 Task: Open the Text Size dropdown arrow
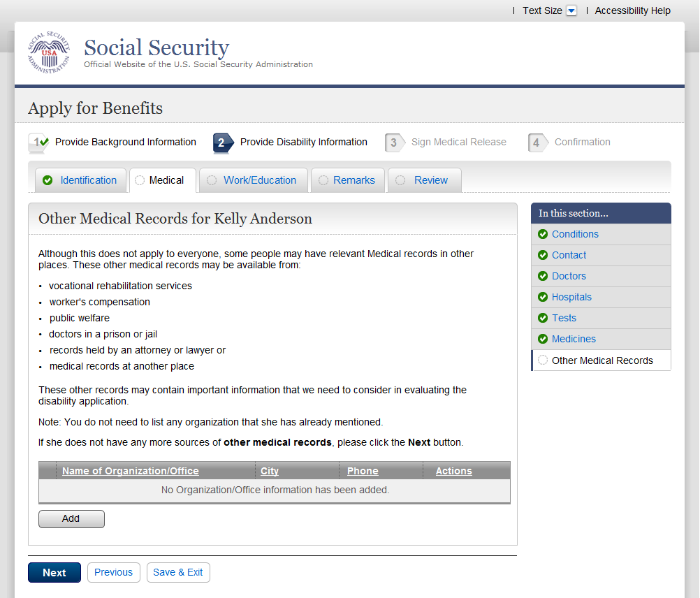coord(571,10)
